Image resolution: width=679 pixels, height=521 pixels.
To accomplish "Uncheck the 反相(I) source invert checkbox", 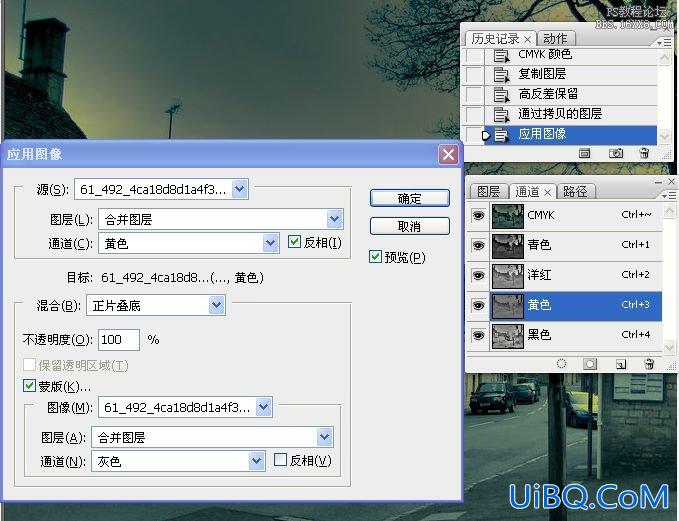I will tap(294, 242).
